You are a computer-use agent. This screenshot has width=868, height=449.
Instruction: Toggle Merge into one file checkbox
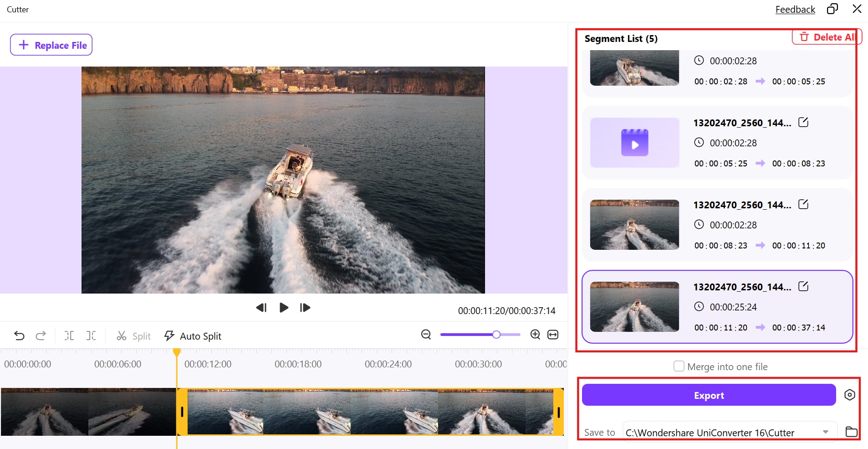pyautogui.click(x=679, y=366)
